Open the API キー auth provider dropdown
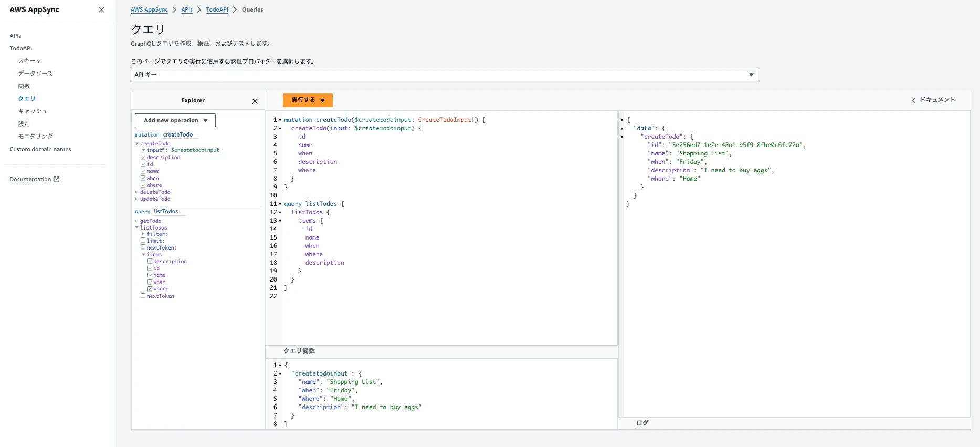 tap(444, 75)
